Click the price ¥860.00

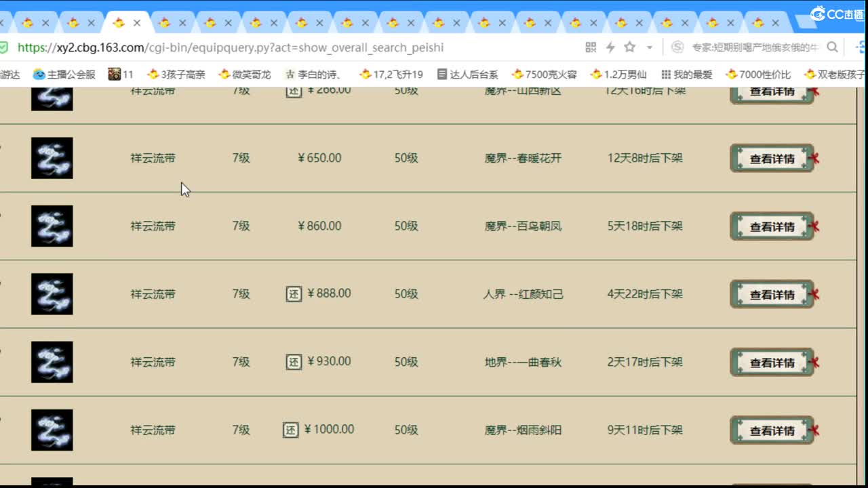pyautogui.click(x=319, y=226)
